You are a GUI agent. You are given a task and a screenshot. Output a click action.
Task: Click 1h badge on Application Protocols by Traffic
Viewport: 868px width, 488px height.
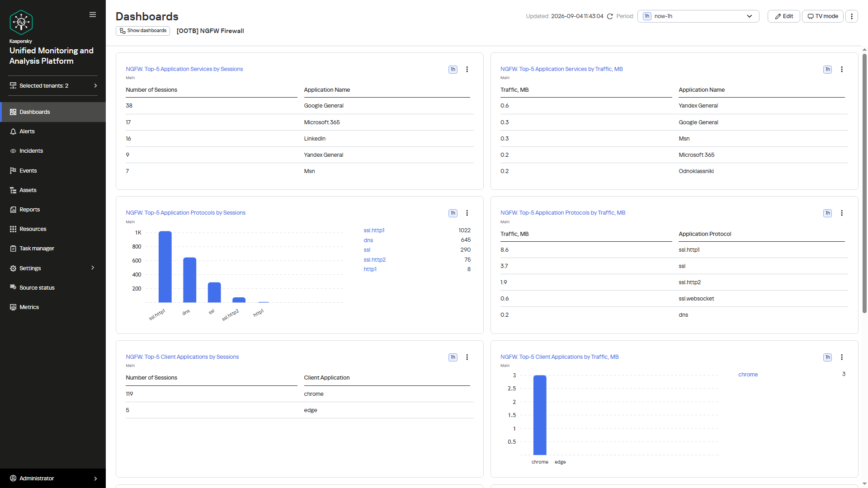tap(828, 213)
